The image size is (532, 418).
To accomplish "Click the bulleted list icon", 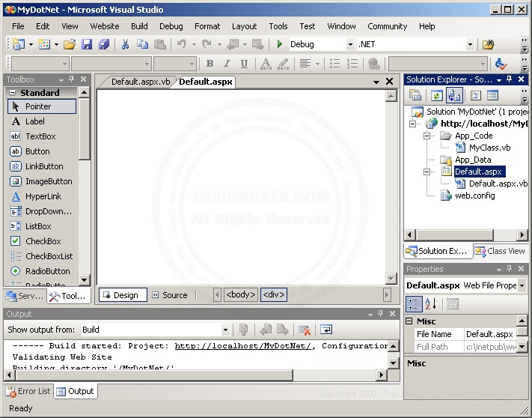I will click(x=335, y=64).
